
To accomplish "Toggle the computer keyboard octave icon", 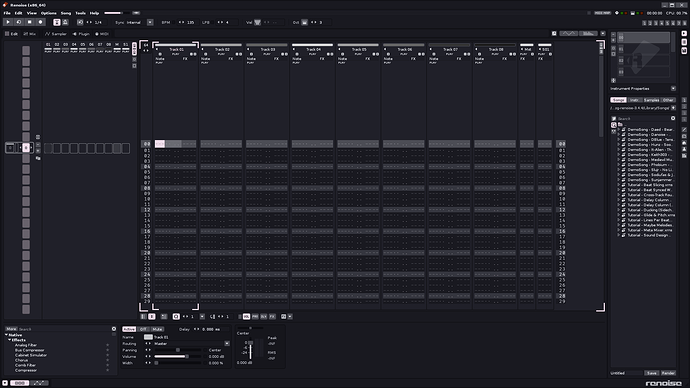I will click(304, 22).
